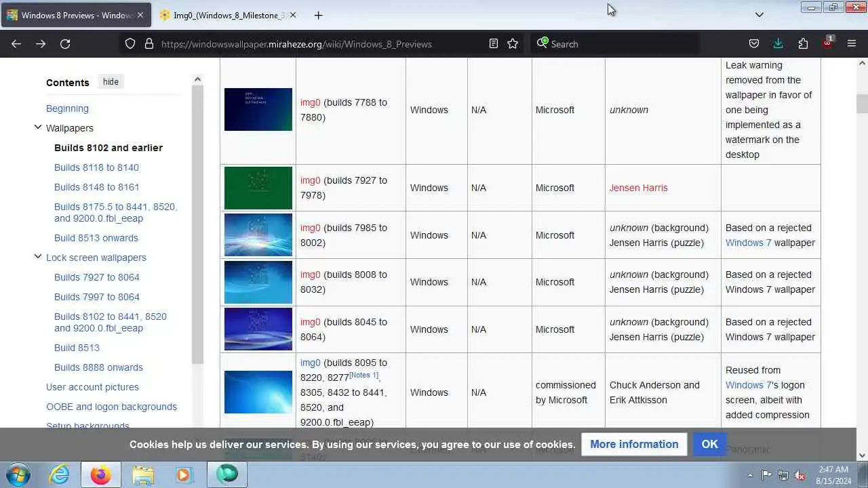Screen dimensions: 868x488
Task: Launch Internet Explorer from taskbar
Action: pyautogui.click(x=60, y=474)
